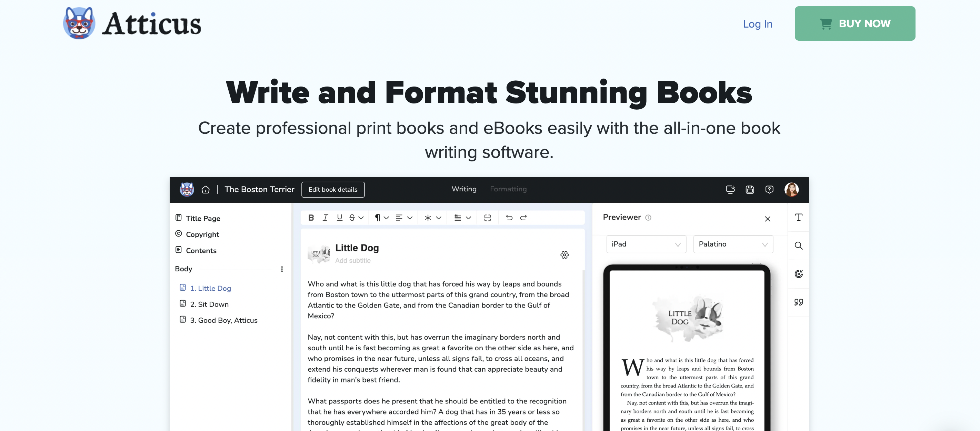Click the Add subtitle field
Screen dimensions: 980x431
(353, 261)
